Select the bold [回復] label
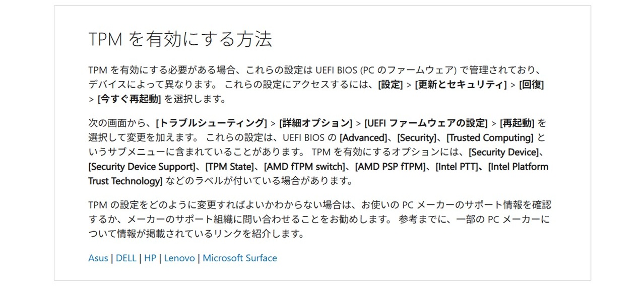 click(531, 85)
